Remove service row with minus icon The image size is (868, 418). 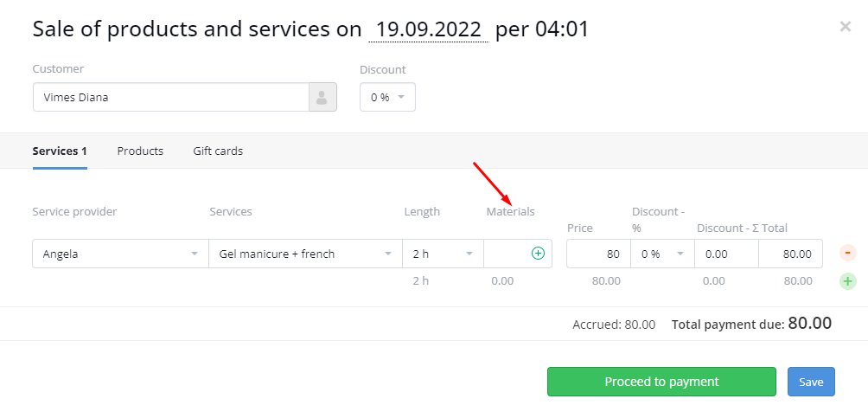pos(847,253)
